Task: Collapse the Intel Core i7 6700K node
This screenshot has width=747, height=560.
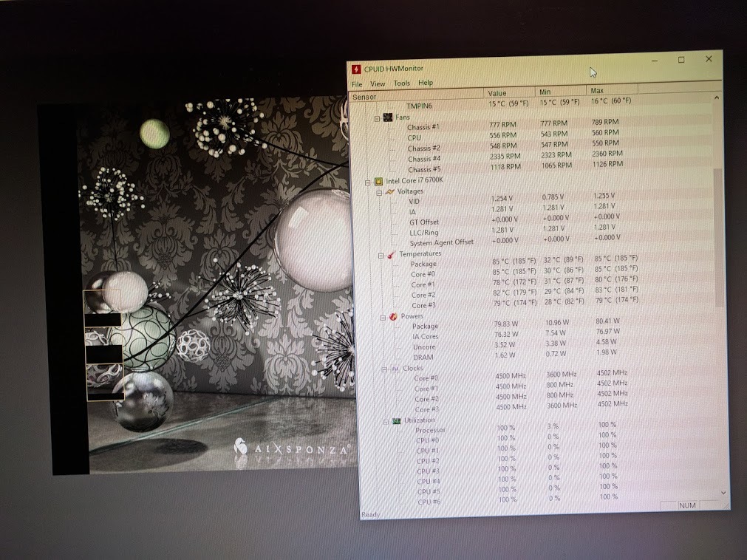Action: [x=367, y=182]
